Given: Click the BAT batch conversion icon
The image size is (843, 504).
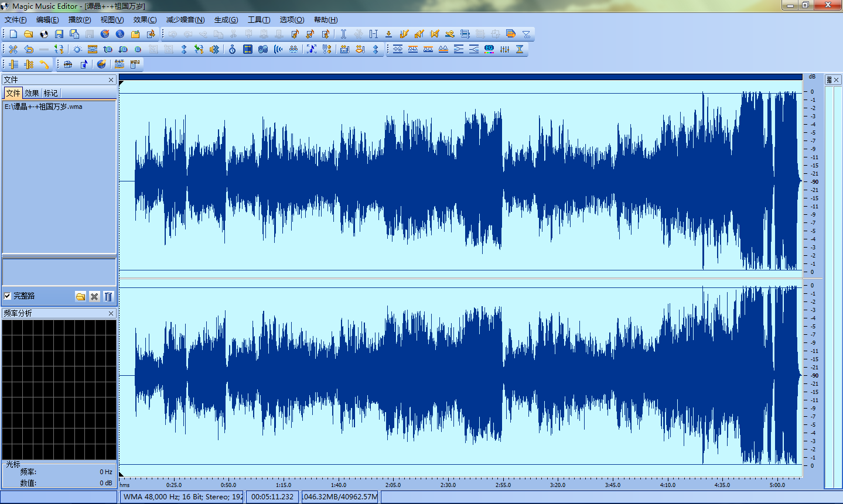Looking at the screenshot, I should tap(120, 64).
